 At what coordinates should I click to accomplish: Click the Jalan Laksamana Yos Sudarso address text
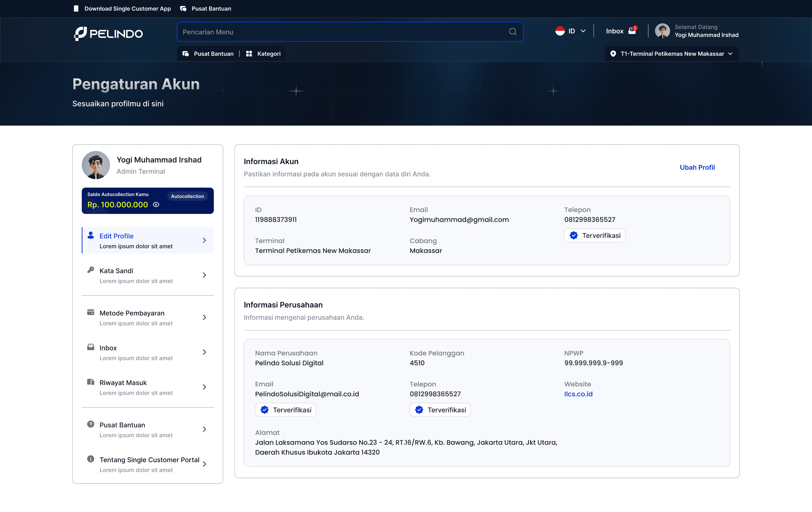click(406, 447)
